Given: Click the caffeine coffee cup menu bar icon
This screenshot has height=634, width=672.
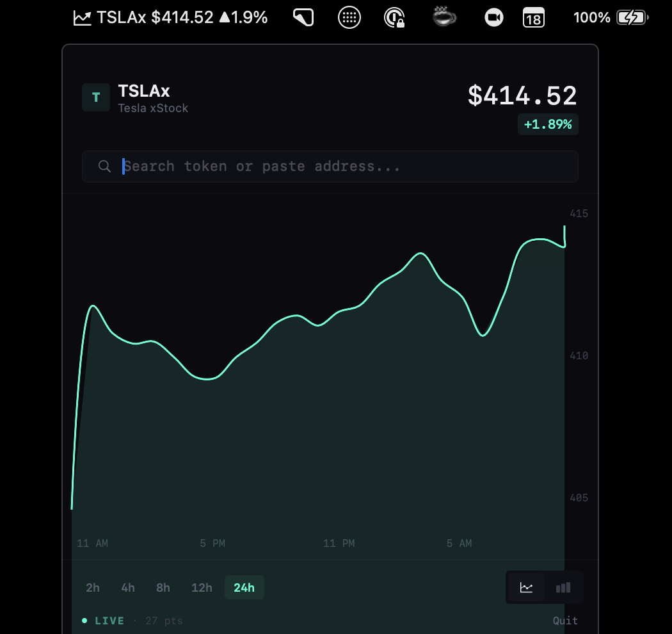Looking at the screenshot, I should (x=444, y=17).
